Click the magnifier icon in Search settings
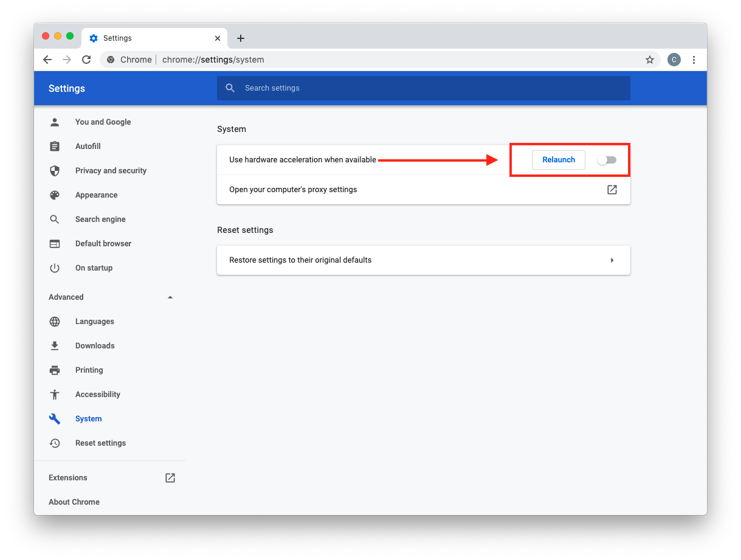 coord(230,88)
